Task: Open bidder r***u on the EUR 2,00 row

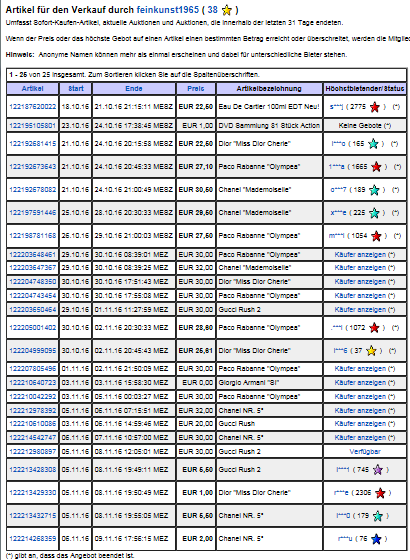Action: click(345, 539)
